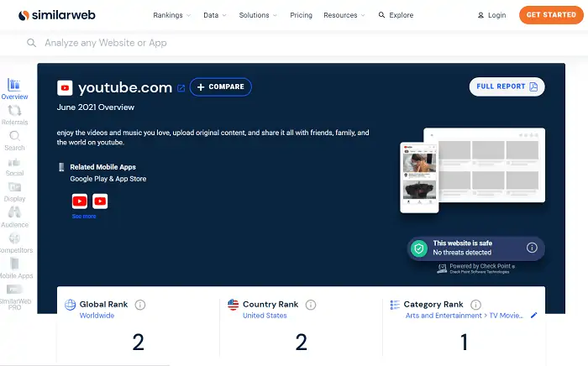Click the Compare button

point(220,86)
